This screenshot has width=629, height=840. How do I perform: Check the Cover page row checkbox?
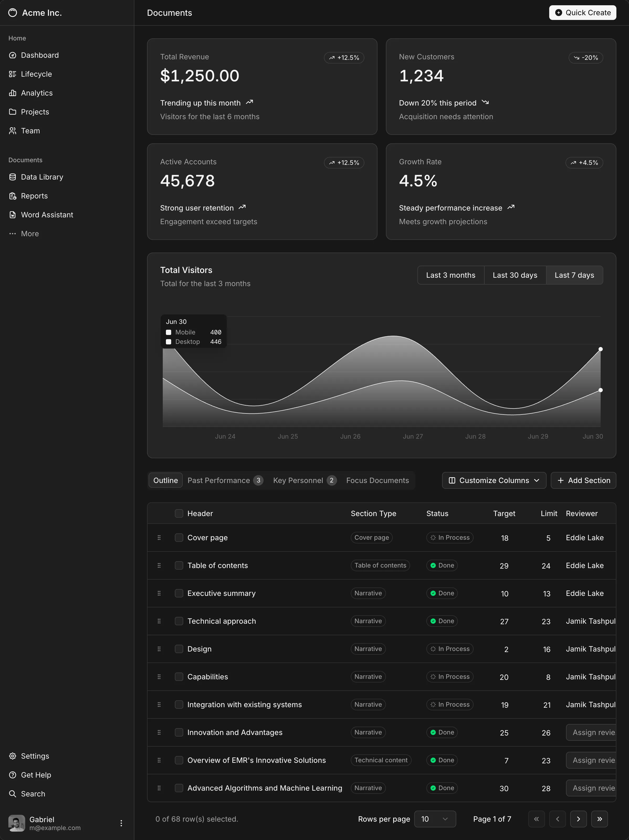(179, 538)
